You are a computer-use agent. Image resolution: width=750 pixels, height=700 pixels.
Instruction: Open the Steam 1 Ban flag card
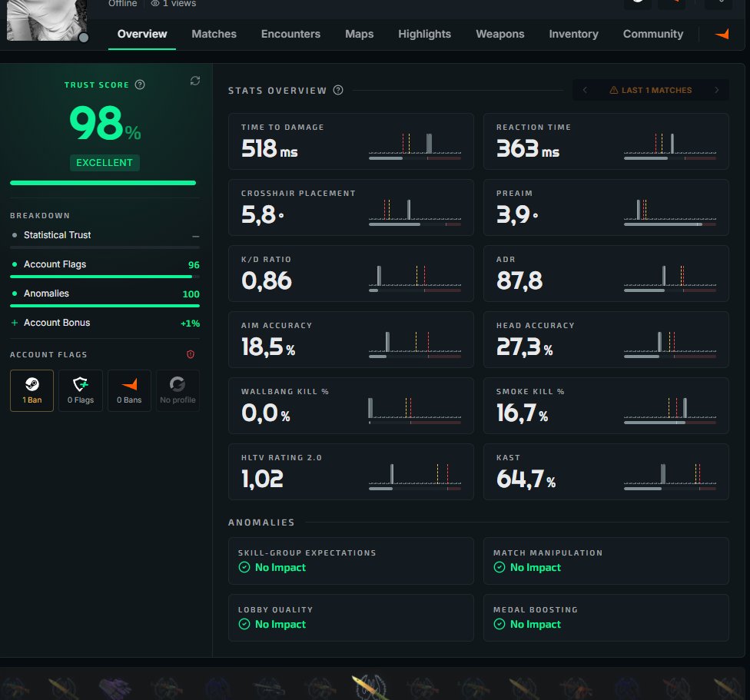tap(32, 390)
